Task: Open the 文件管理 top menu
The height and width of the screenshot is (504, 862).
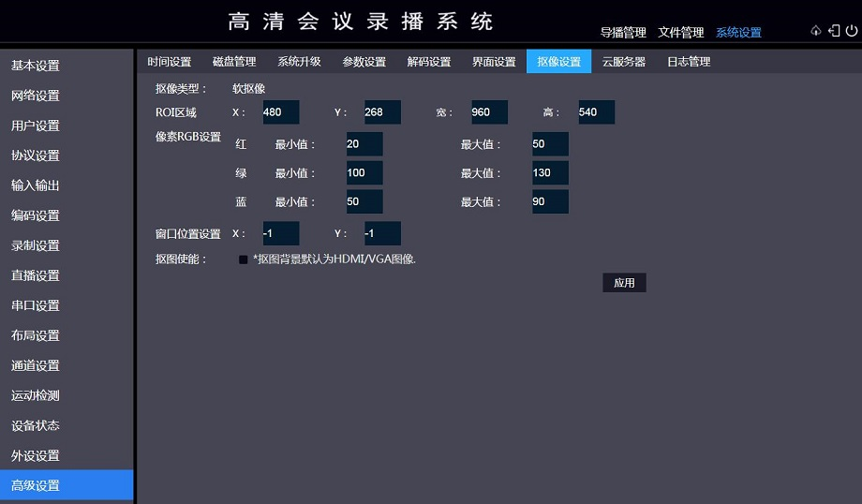Action: pos(681,33)
